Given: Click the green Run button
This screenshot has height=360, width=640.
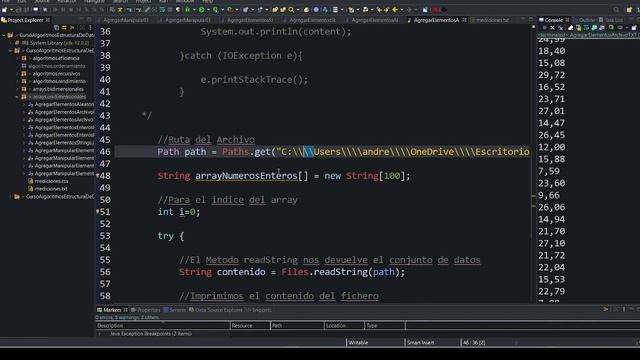Looking at the screenshot, I should 202,9.
